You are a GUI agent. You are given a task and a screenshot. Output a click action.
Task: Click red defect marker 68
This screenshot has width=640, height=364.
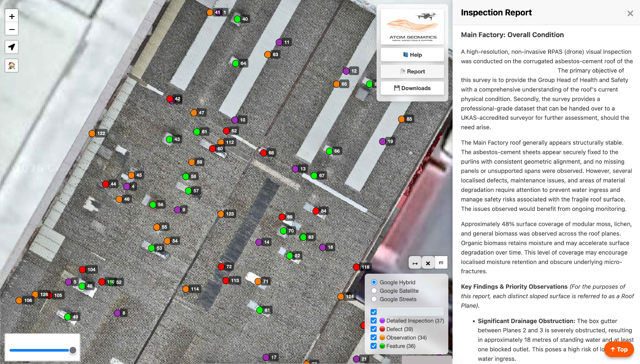click(263, 153)
